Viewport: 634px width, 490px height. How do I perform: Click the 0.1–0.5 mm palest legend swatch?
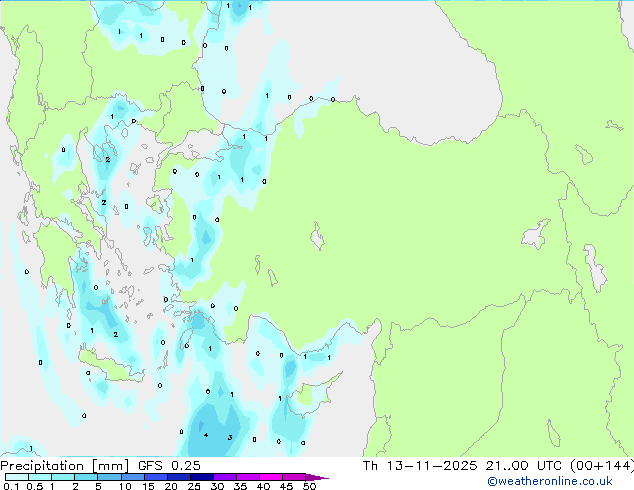pos(17,477)
